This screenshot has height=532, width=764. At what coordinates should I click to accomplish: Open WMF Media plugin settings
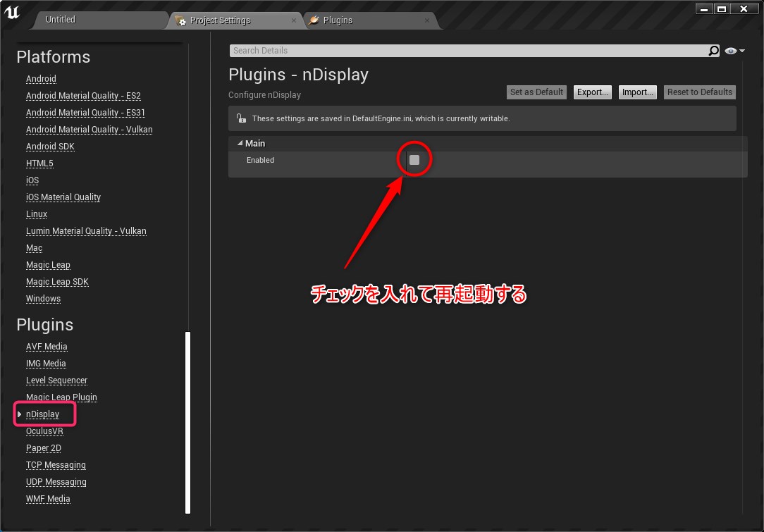(x=48, y=499)
